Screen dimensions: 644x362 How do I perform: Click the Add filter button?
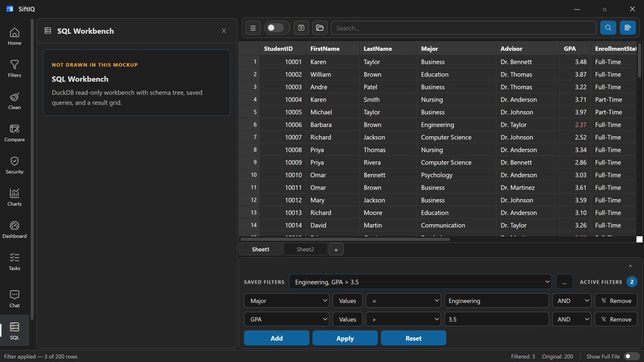pos(277,338)
